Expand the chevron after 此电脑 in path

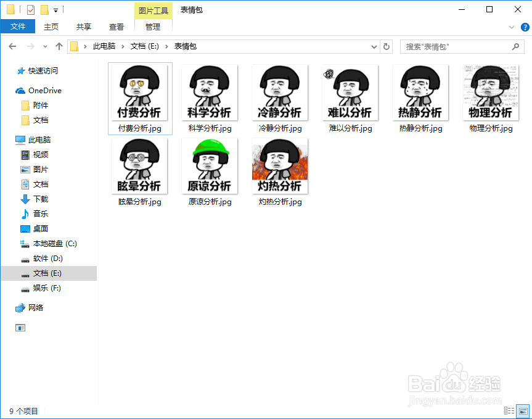(123, 46)
